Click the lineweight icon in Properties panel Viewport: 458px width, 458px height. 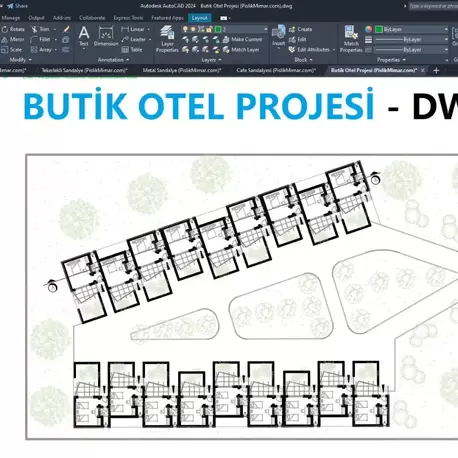tap(368, 40)
